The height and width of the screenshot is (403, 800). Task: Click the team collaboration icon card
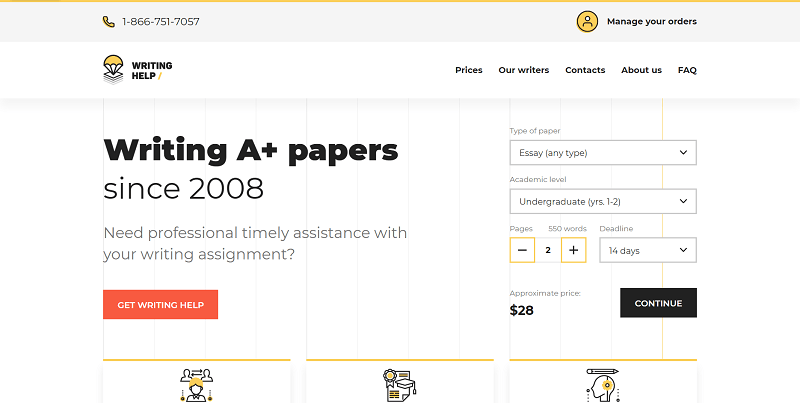196,384
